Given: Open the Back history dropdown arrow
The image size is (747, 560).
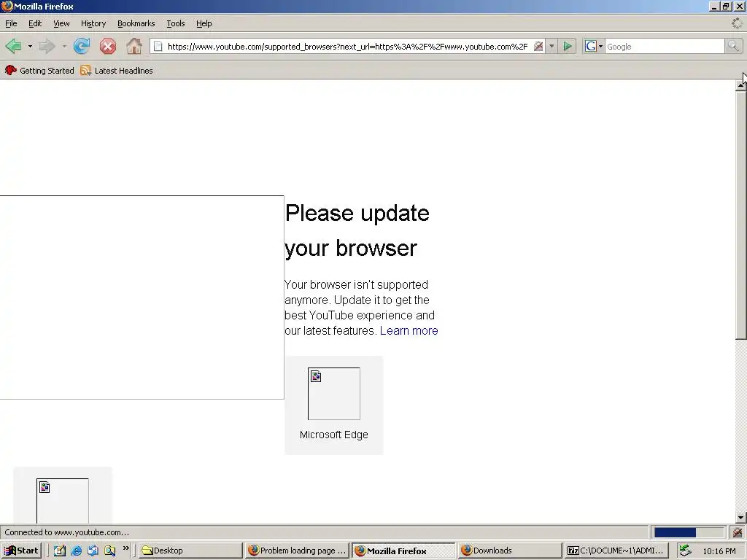Looking at the screenshot, I should click(30, 46).
